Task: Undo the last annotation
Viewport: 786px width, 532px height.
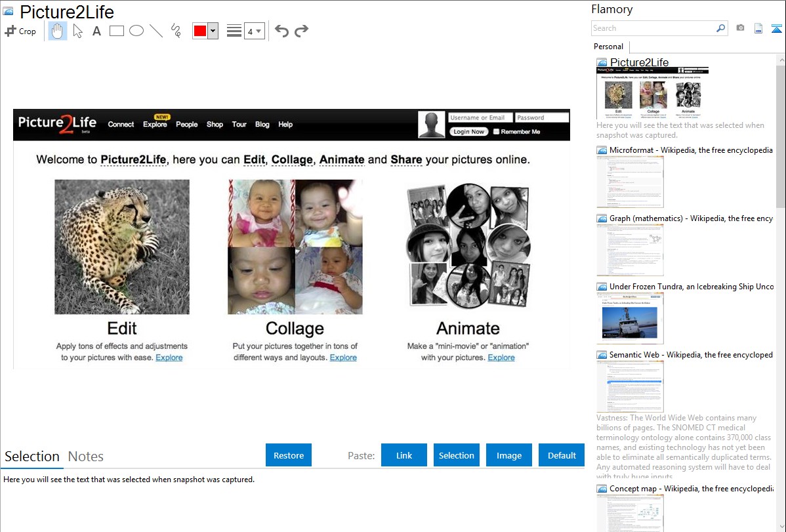Action: 281,31
